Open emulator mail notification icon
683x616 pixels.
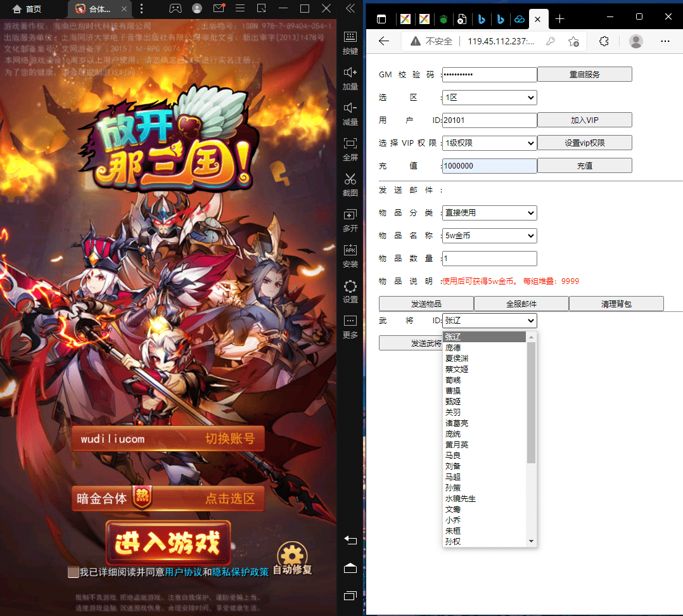coord(219,8)
